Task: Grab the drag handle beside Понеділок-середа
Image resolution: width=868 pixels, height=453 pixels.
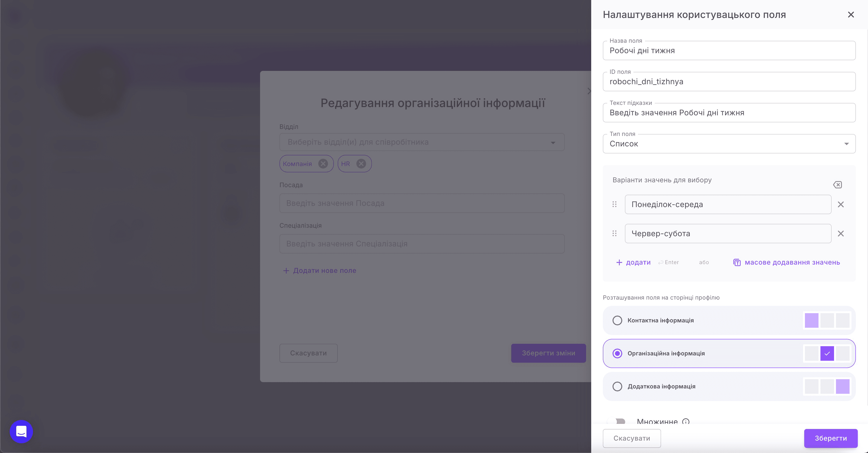Action: [x=614, y=204]
